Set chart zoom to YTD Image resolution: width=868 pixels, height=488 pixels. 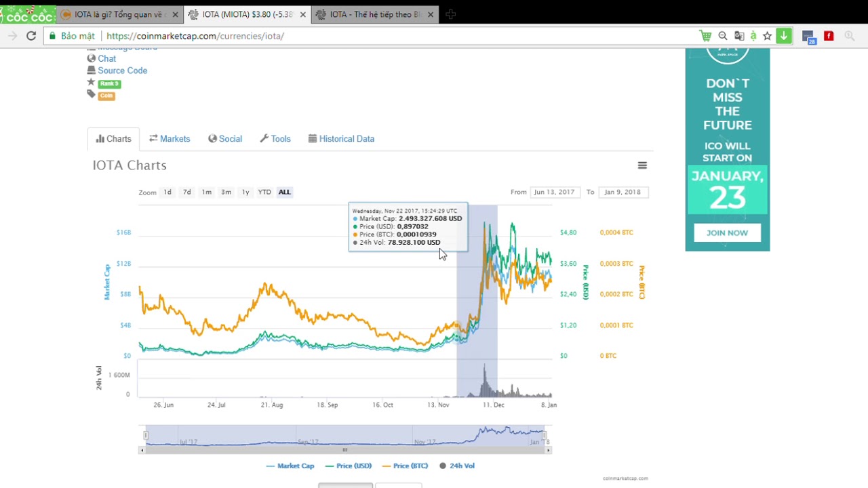264,192
